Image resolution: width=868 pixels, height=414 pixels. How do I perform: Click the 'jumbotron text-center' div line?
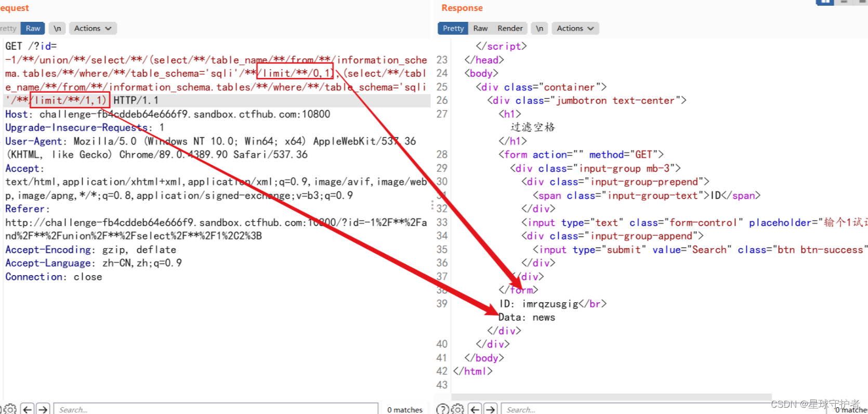click(x=587, y=100)
